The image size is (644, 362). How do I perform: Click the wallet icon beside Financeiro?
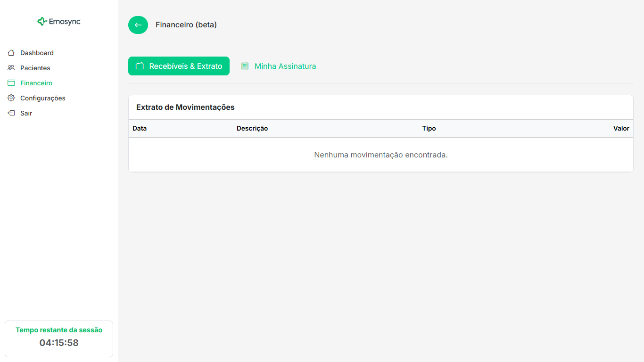point(10,82)
